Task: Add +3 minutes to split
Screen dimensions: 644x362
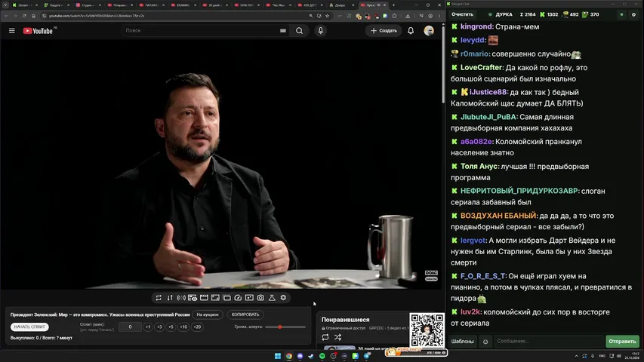Action: pyautogui.click(x=159, y=327)
